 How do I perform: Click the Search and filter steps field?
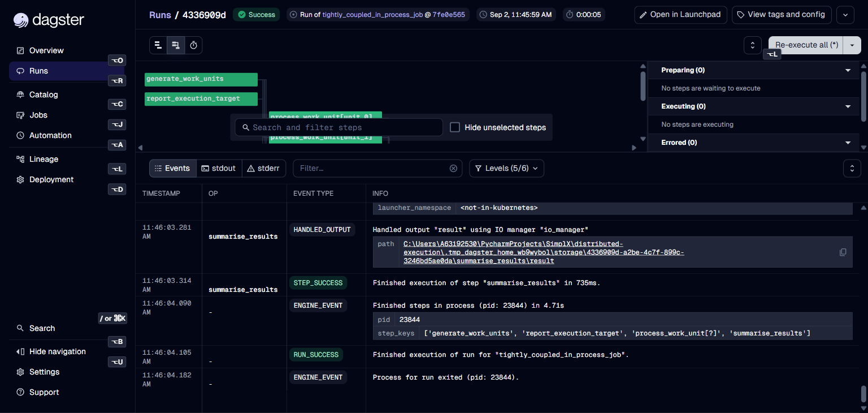[x=339, y=127]
